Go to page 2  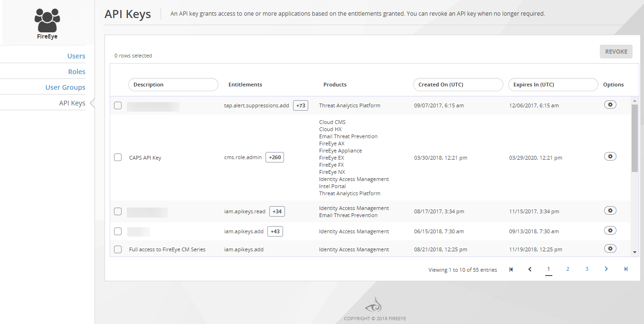point(568,269)
